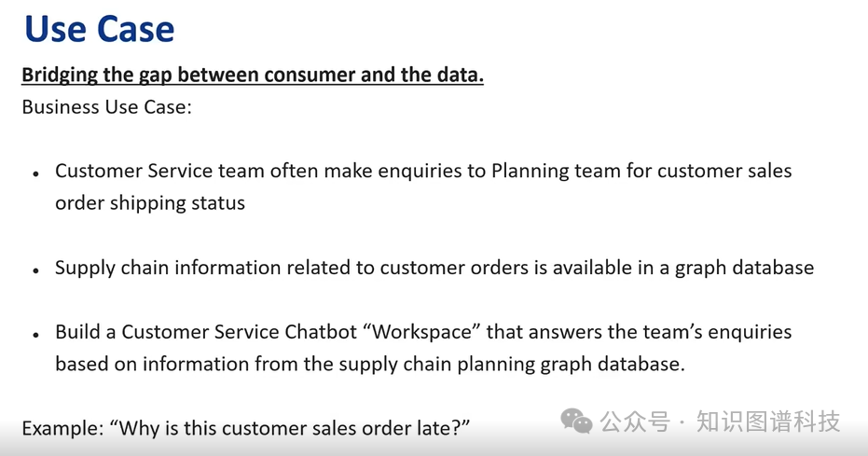Click the "知识图谱科技" watermark text
This screenshot has height=456, width=868.
(x=767, y=421)
